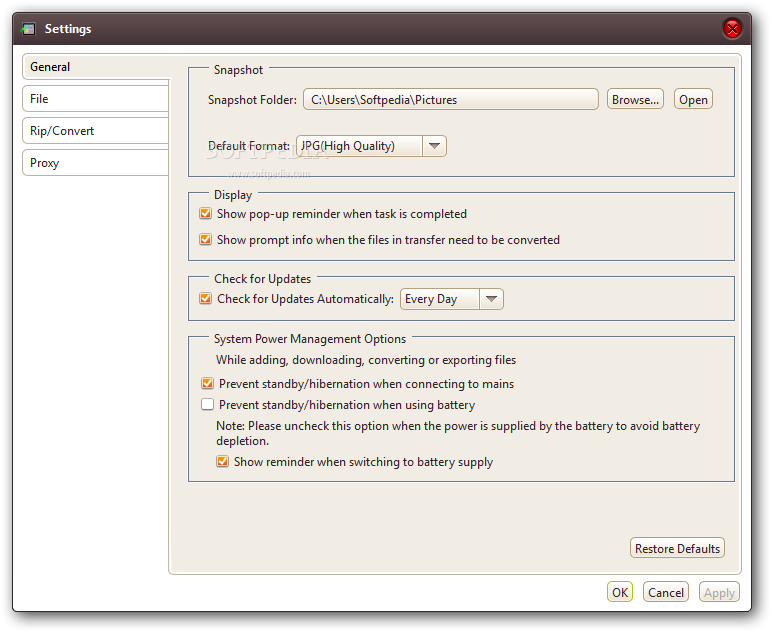Screen dimensions: 772x632
Task: Uncheck Show pop-up reminder when task completed
Action: [x=205, y=214]
